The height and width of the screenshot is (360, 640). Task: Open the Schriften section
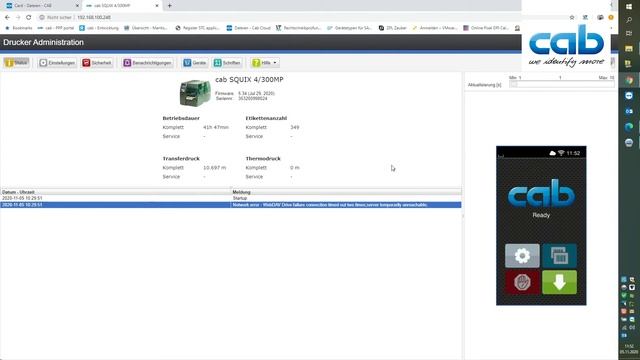[x=227, y=63]
